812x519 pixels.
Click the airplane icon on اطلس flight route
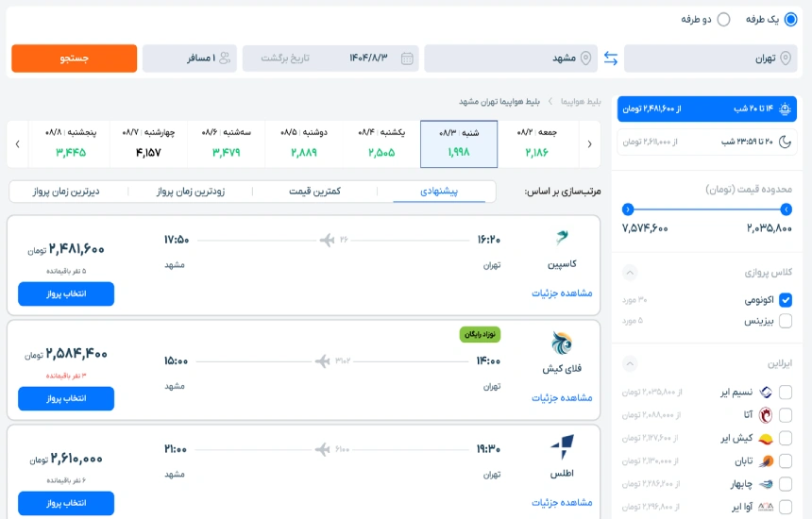click(x=323, y=449)
